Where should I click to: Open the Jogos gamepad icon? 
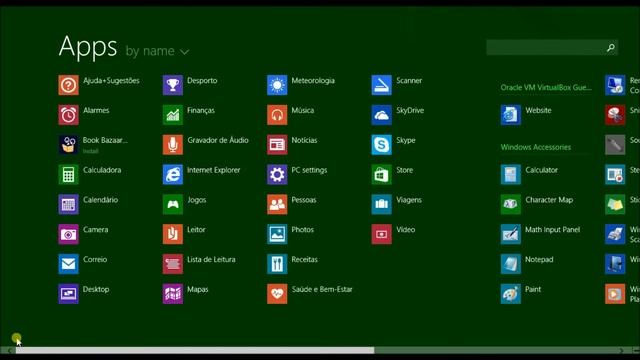click(173, 204)
